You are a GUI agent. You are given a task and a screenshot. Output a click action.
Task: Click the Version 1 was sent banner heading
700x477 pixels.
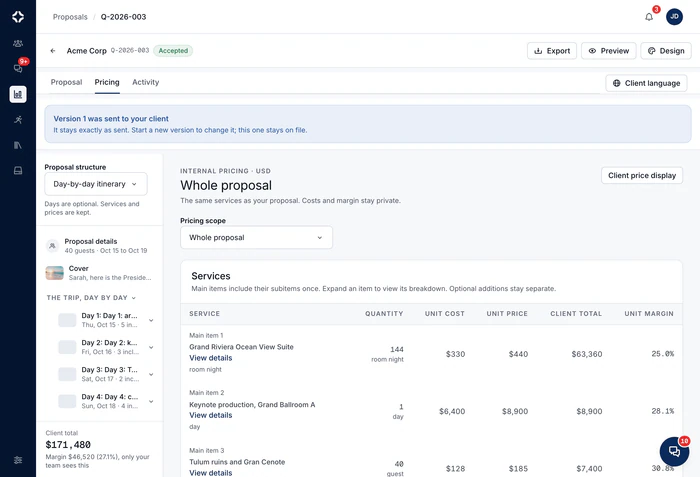coord(111,119)
